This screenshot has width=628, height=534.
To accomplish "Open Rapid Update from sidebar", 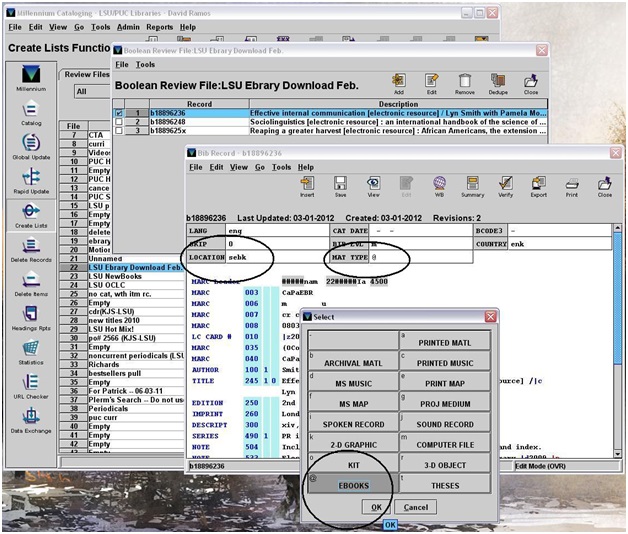I will point(30,179).
